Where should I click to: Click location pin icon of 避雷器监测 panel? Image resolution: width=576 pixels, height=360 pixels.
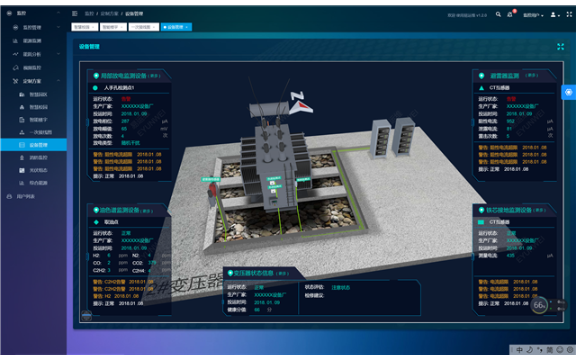pos(481,76)
